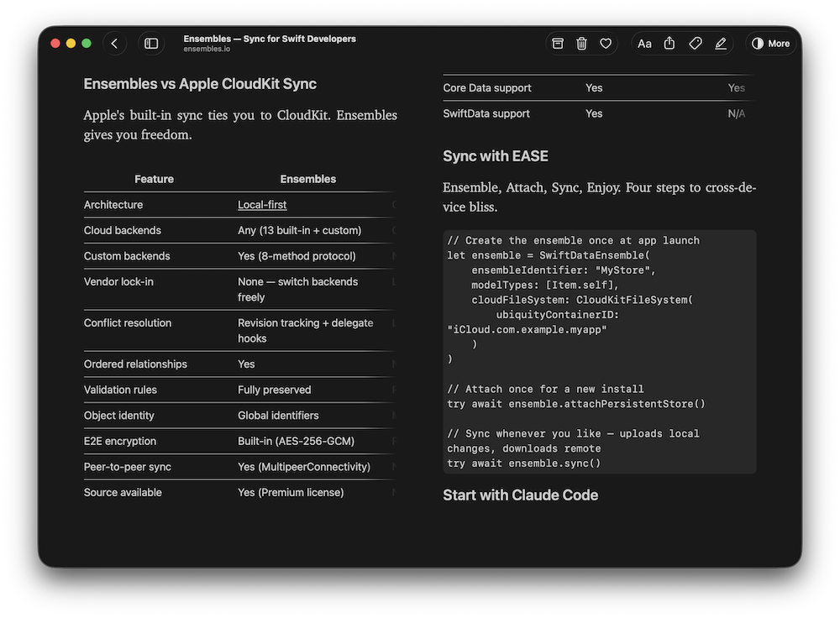Select the Ensembles column header
The image size is (840, 618).
[308, 179]
